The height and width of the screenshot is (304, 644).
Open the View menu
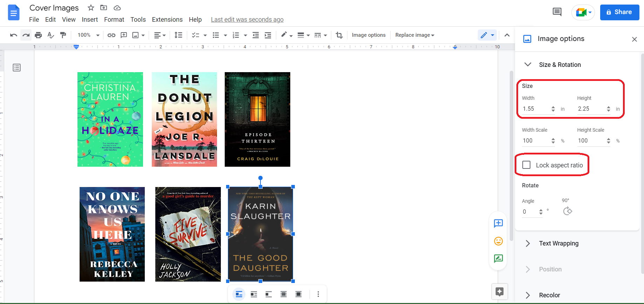tap(69, 20)
